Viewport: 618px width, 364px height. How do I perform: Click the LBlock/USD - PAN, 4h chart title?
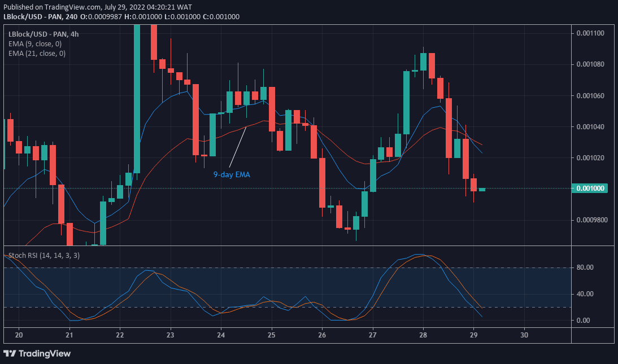(x=43, y=34)
